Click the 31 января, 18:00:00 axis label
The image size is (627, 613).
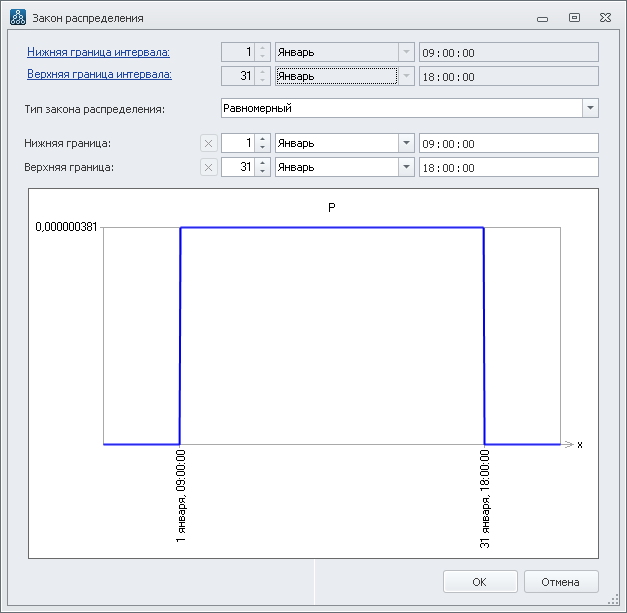(486, 499)
